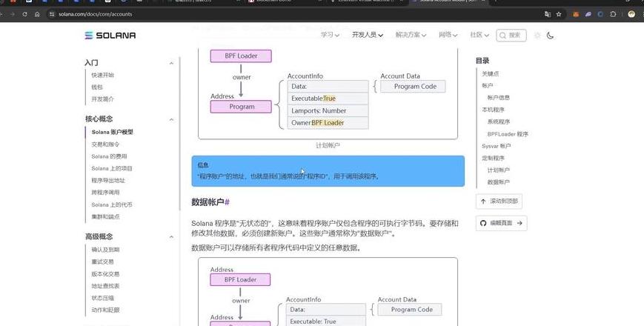Switch to dark theme with the moon icon
This screenshot has width=644, height=326.
coord(551,36)
